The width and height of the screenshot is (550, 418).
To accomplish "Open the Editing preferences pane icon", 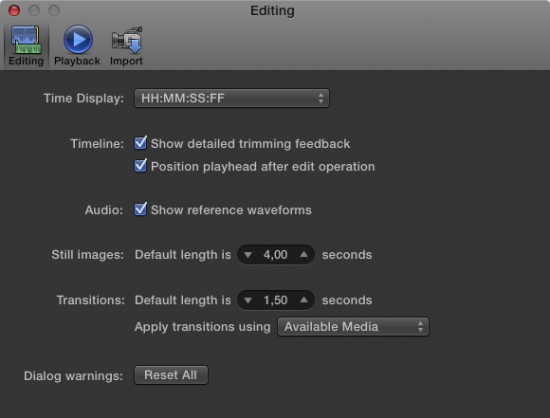I will [x=26, y=40].
